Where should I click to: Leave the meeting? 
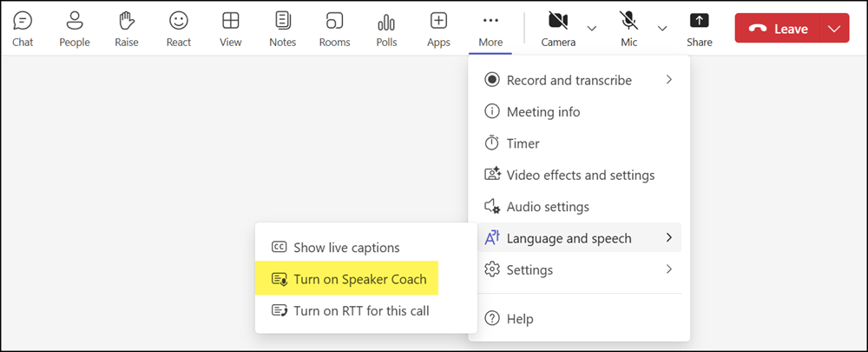click(777, 29)
